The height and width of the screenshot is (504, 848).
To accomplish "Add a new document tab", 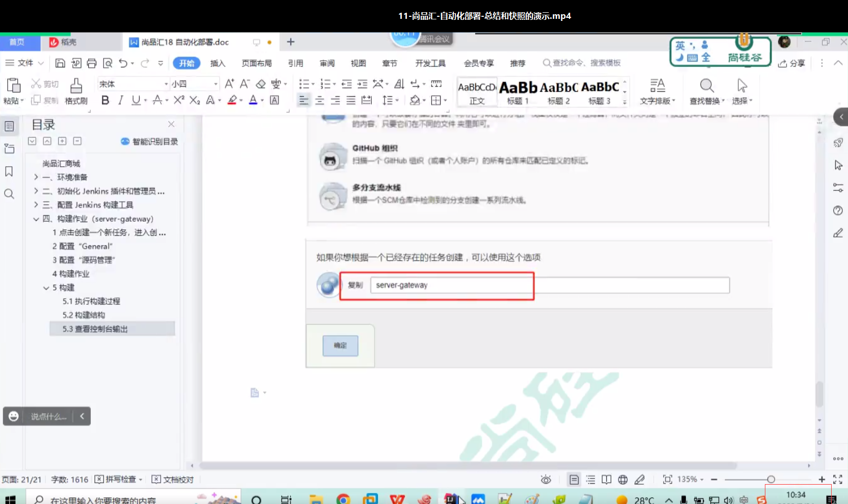I will pyautogui.click(x=291, y=42).
